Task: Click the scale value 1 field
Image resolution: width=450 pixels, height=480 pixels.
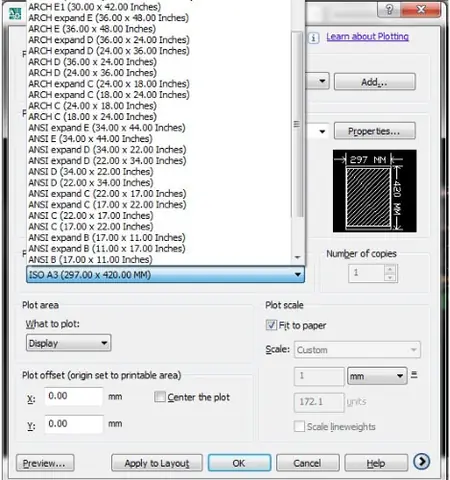Action: 319,376
